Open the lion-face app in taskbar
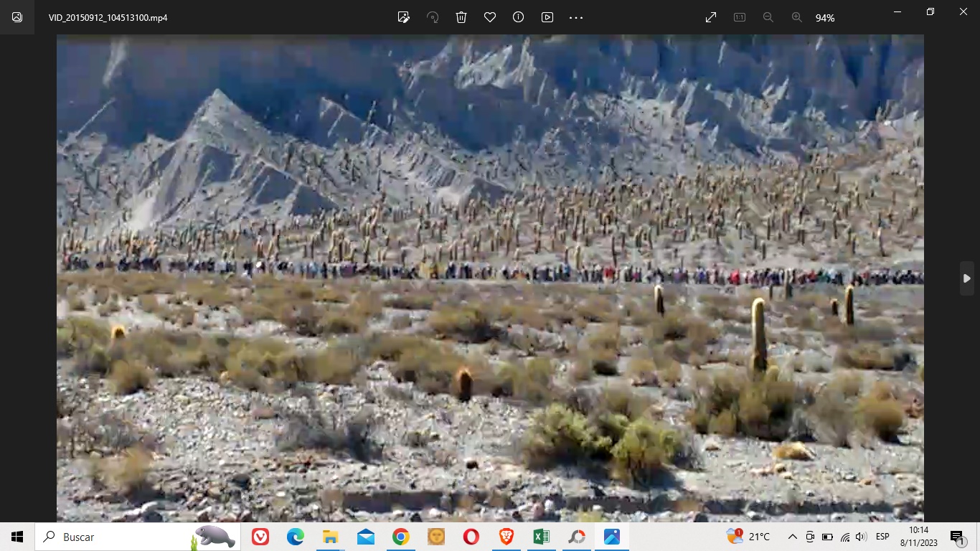The image size is (980, 551). click(x=436, y=537)
